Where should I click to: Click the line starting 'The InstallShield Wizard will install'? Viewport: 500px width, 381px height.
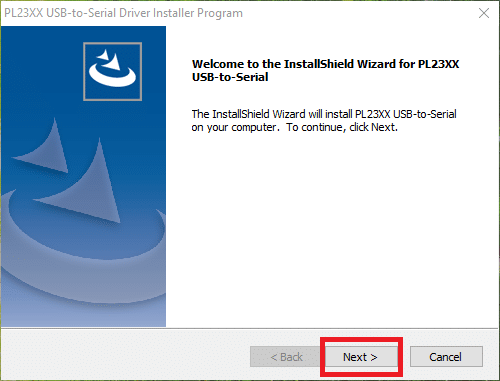pyautogui.click(x=324, y=114)
